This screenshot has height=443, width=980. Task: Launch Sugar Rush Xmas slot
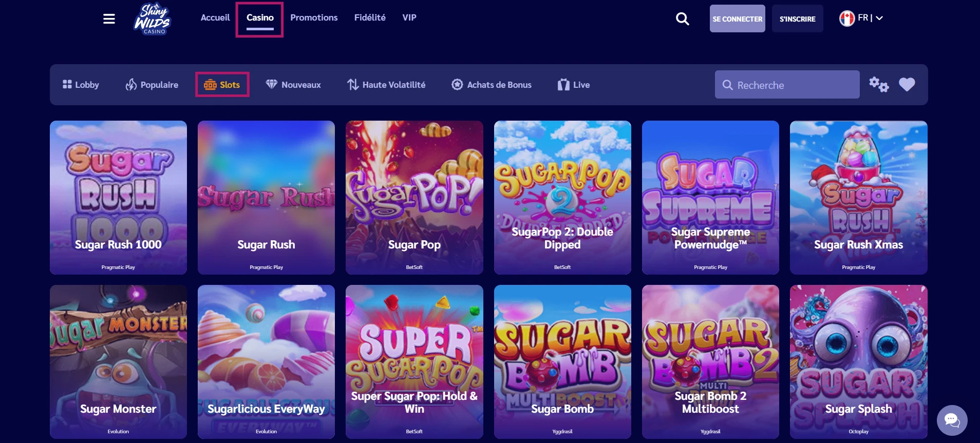click(858, 198)
